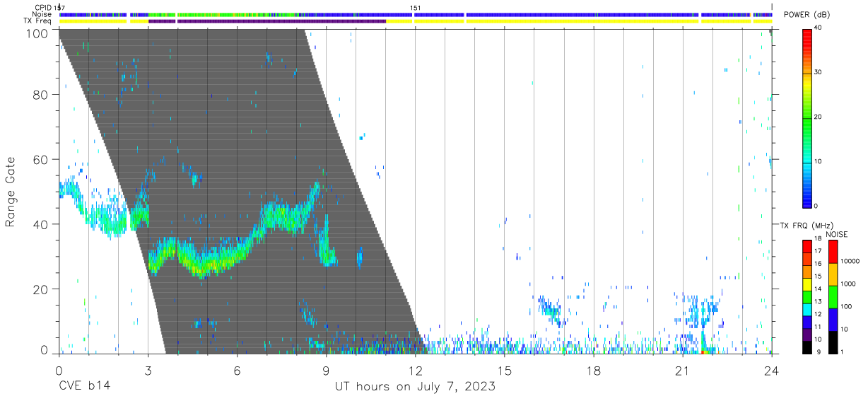The height and width of the screenshot is (401, 868).
Task: Select the Range Gate y-axis title
Action: click(11, 192)
